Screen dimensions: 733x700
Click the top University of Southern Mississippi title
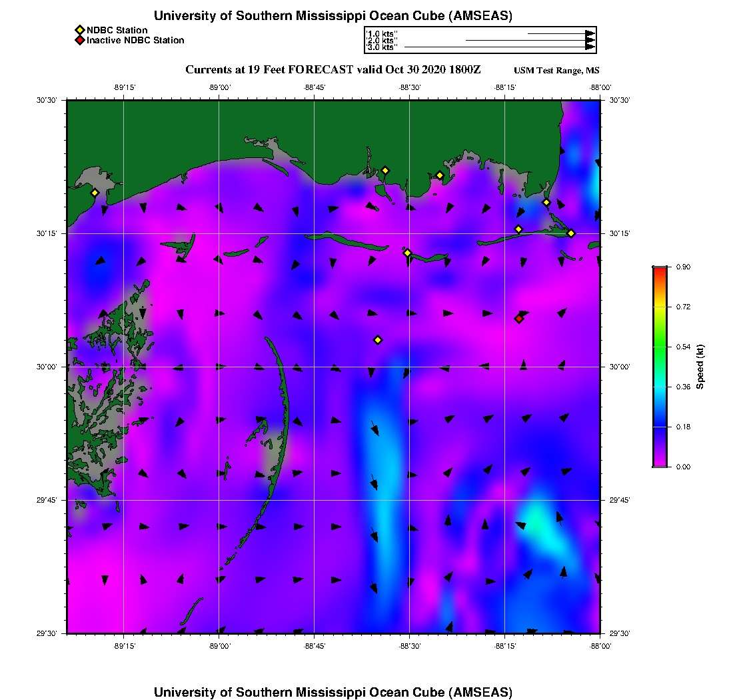(333, 16)
